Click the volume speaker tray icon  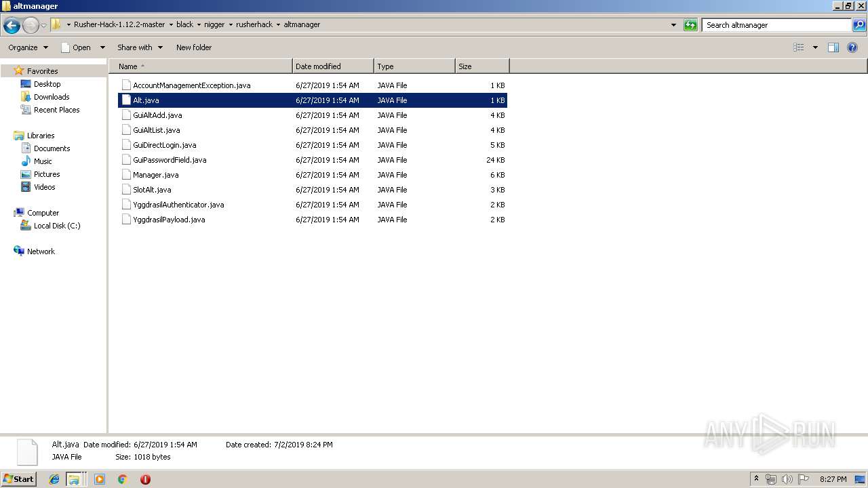[787, 479]
